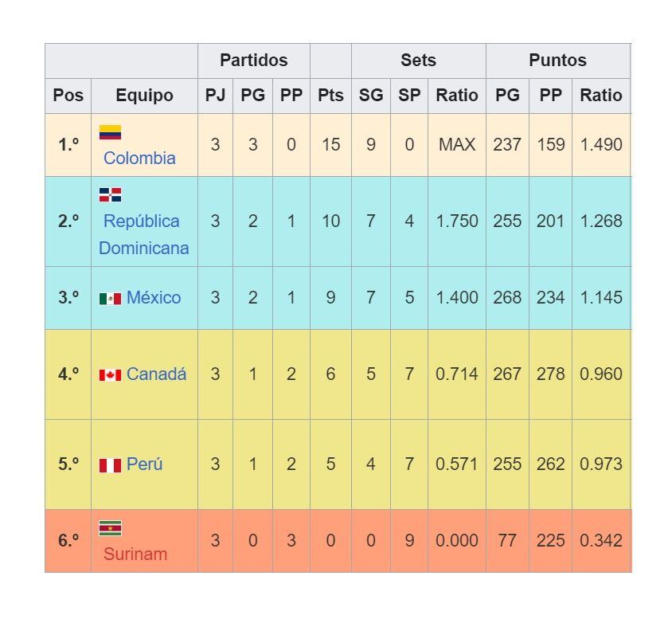Select the Partidos group header
This screenshot has width=672, height=619.
[253, 61]
